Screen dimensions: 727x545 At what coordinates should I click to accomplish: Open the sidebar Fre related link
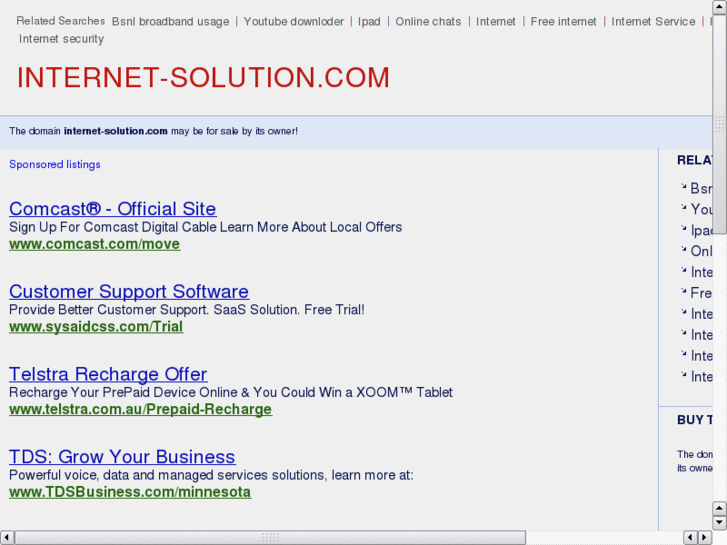point(701,293)
